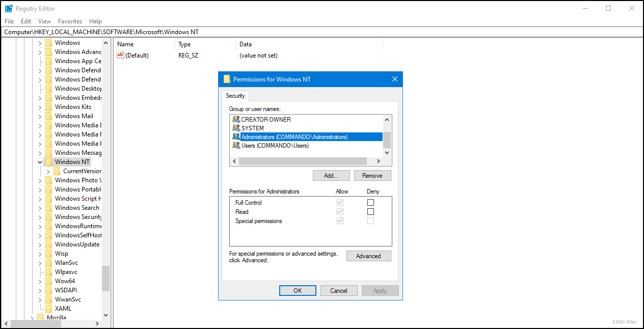644x329 pixels.
Task: Expand the Mozilla key
Action: (x=32, y=317)
